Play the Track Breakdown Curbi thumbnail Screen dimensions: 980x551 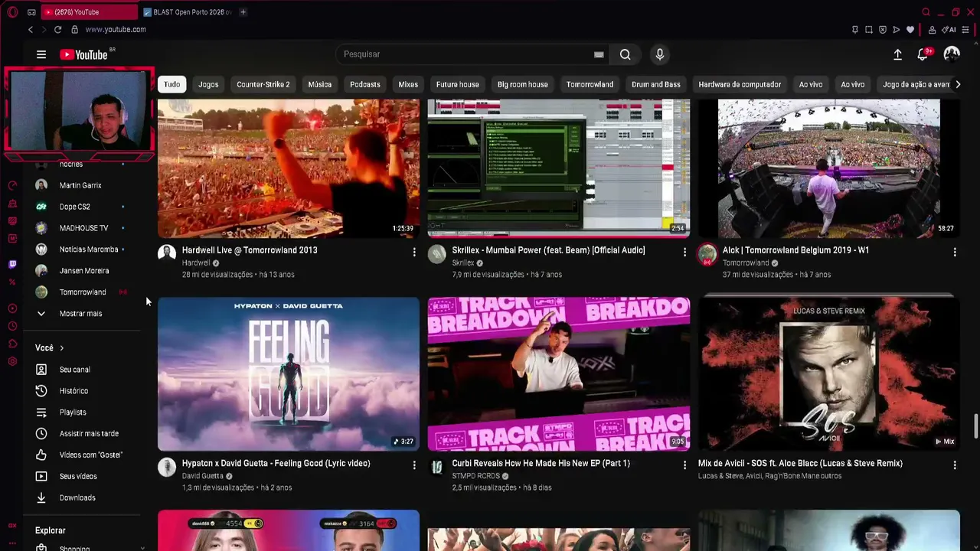click(x=559, y=374)
